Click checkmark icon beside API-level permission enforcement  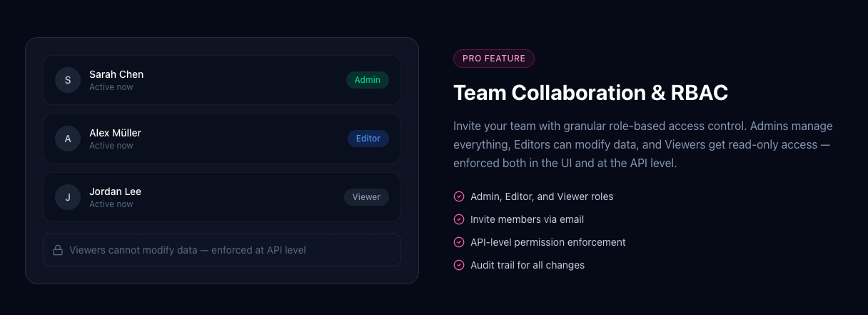tap(459, 242)
